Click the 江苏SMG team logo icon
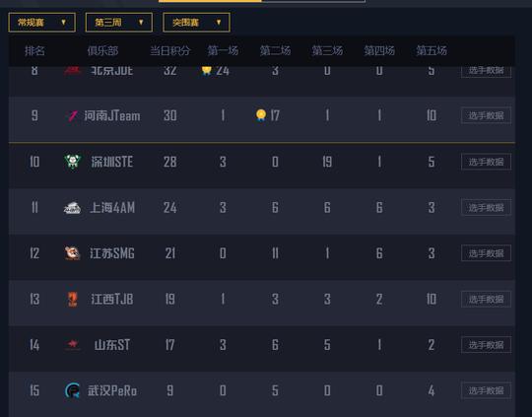This screenshot has height=417, width=532. pos(72,253)
